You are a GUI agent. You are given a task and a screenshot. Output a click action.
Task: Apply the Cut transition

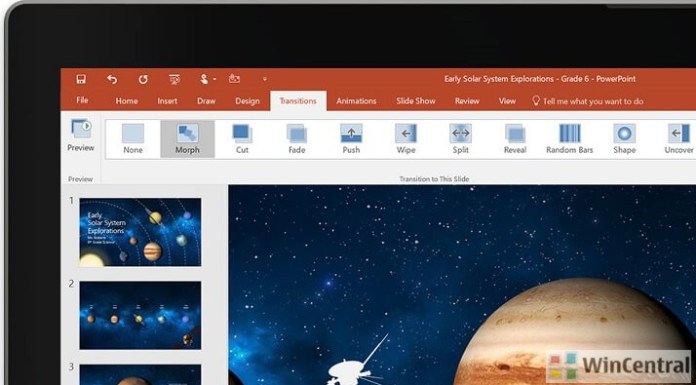click(x=242, y=139)
